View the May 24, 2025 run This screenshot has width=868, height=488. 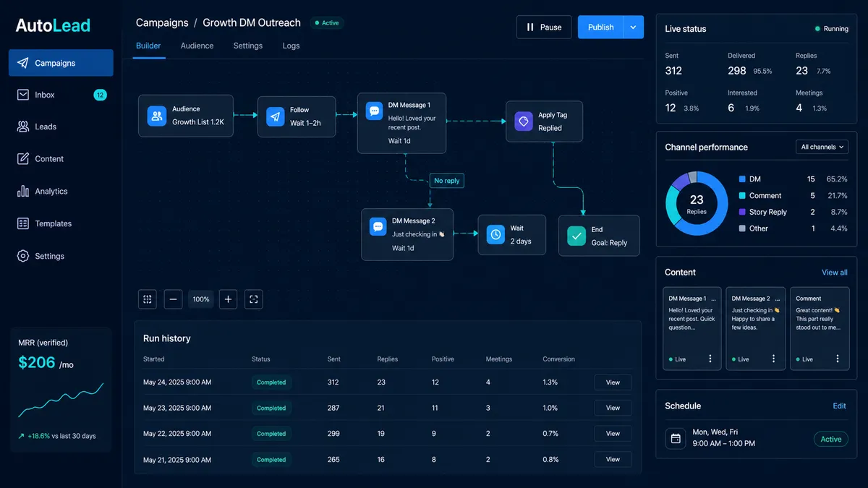click(613, 382)
